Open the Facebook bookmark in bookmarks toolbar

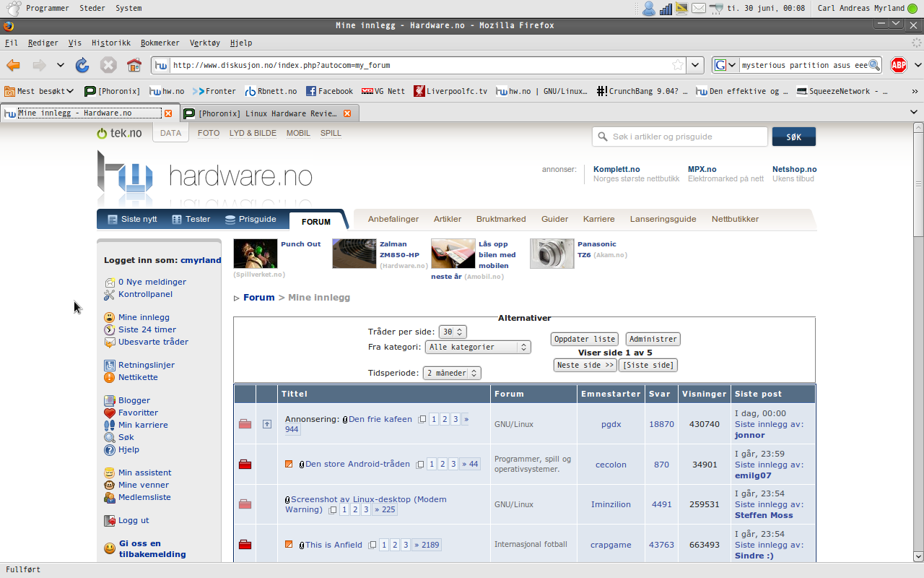point(329,91)
